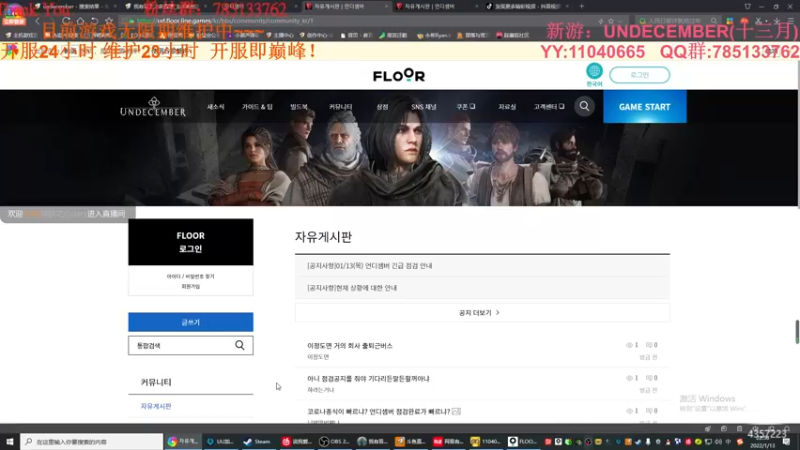
Task: Open the 쿠폰 external link menu
Action: 465,107
